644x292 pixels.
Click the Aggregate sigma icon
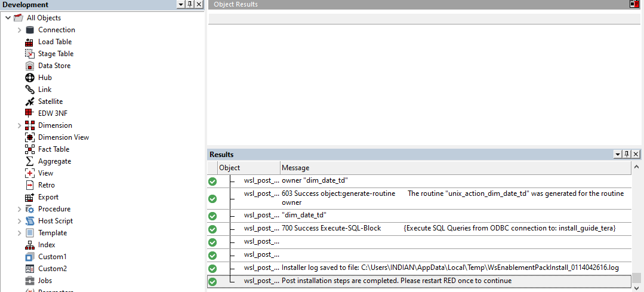point(30,161)
